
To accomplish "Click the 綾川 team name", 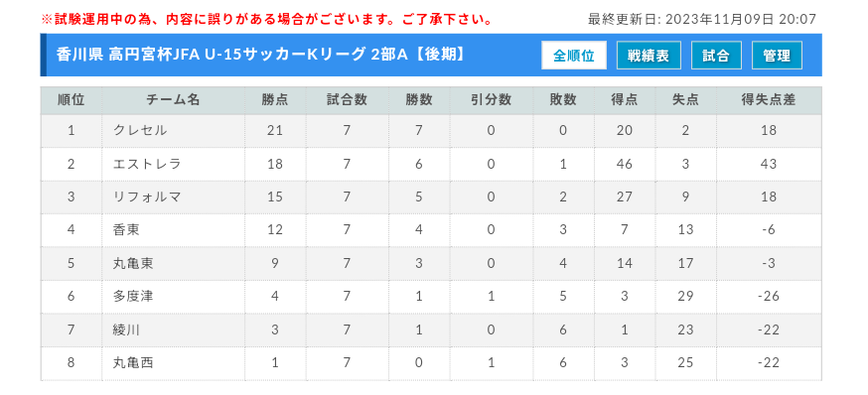I will tap(126, 329).
